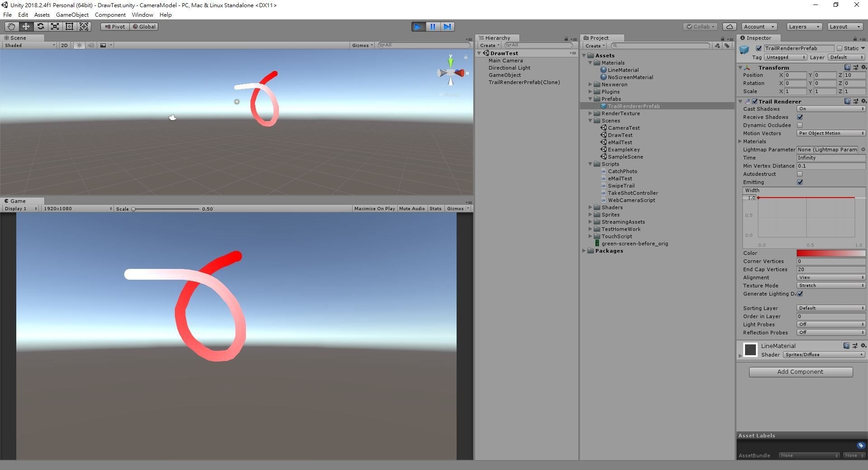
Task: Click the Pause button above the Scene view
Action: pyautogui.click(x=433, y=27)
